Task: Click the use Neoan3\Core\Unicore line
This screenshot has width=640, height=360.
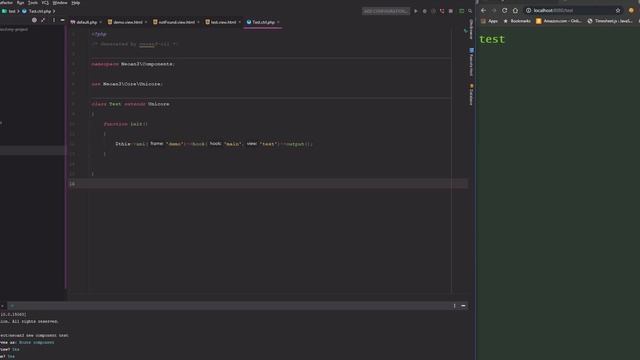Action: click(x=127, y=84)
